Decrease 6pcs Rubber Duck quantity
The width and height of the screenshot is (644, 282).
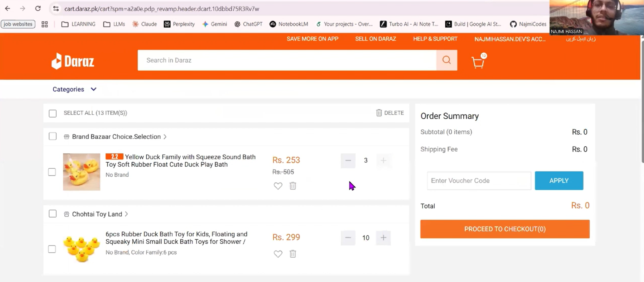pos(348,238)
